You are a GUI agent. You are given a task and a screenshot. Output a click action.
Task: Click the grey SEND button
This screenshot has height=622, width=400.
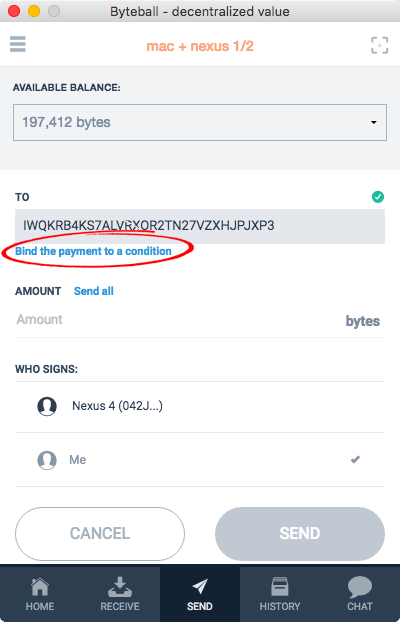(x=300, y=533)
